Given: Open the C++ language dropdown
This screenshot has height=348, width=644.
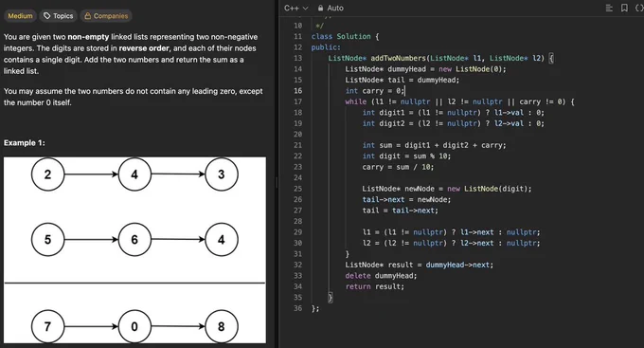Looking at the screenshot, I should pyautogui.click(x=295, y=8).
